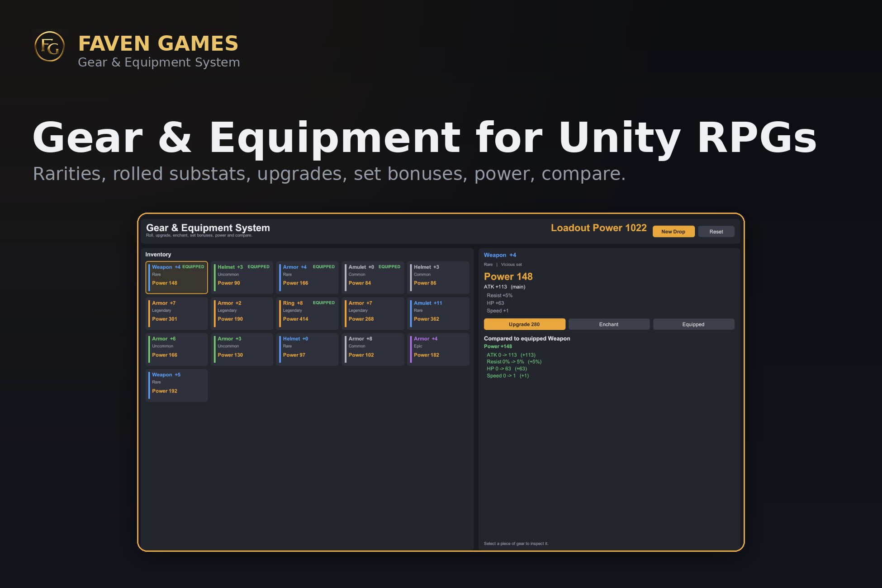Click the large 'Power 148' detail heading
The image size is (882, 588).
508,276
